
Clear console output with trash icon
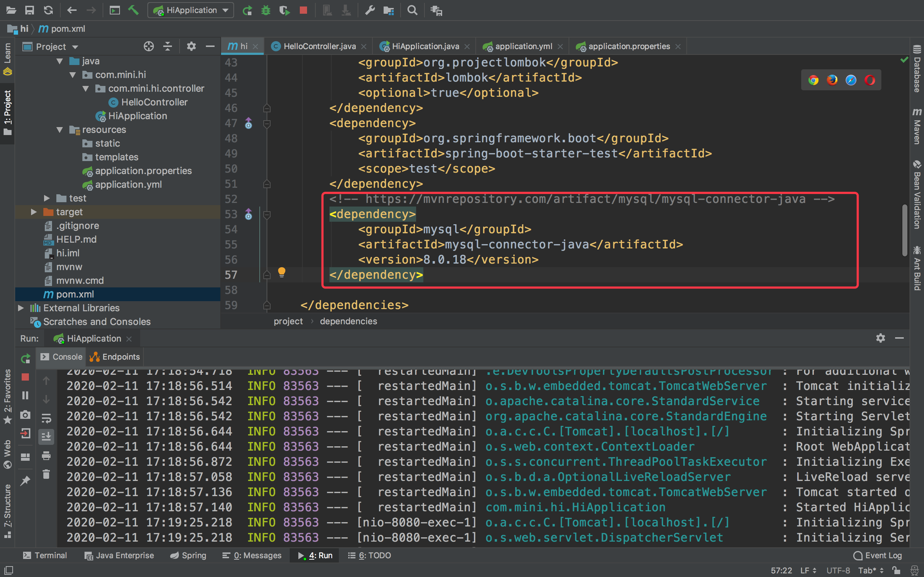coord(46,474)
